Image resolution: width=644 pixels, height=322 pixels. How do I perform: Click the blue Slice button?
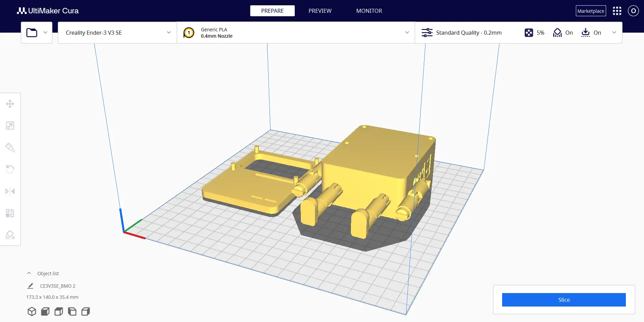pos(564,300)
